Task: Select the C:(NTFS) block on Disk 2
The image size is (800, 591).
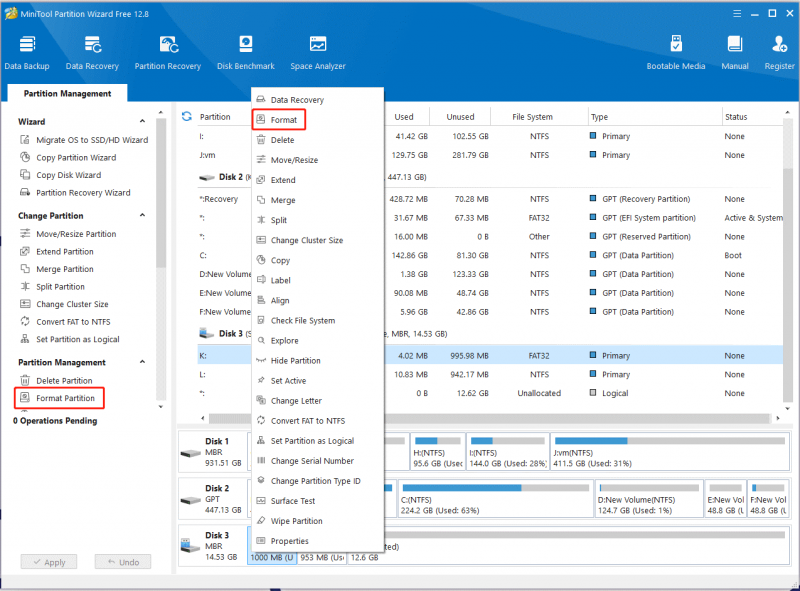Action: coord(495,499)
